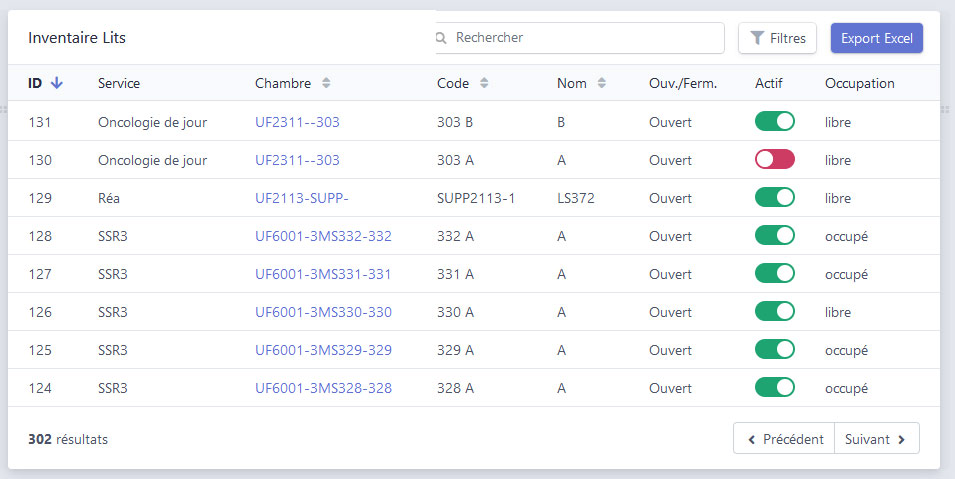Open chambre link UF6001-3MS331-331
The image size is (955, 479).
click(323, 274)
